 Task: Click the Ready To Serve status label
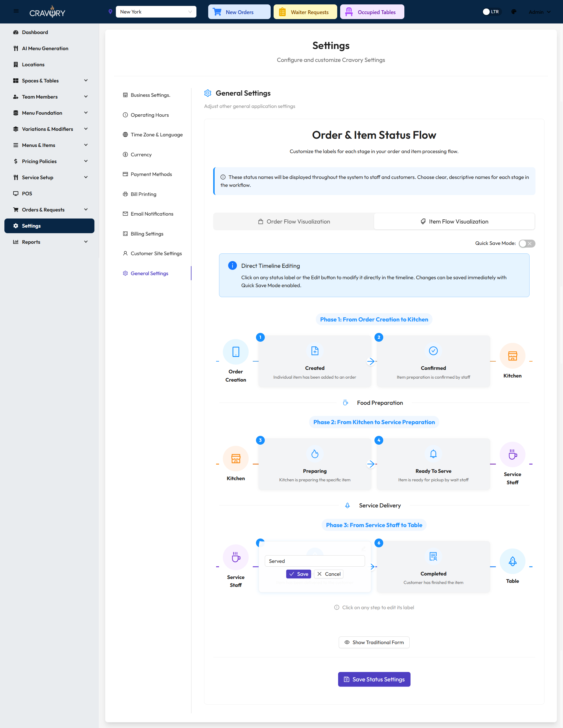[433, 471]
